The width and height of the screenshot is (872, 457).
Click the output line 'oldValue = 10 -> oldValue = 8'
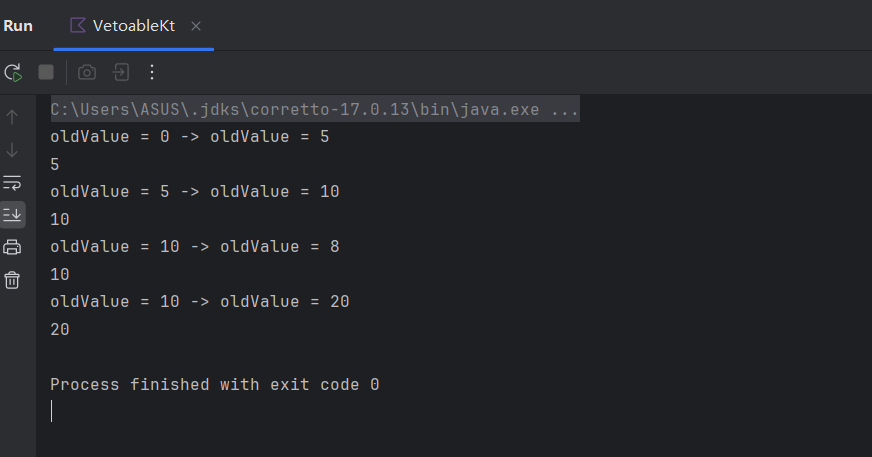tap(195, 246)
